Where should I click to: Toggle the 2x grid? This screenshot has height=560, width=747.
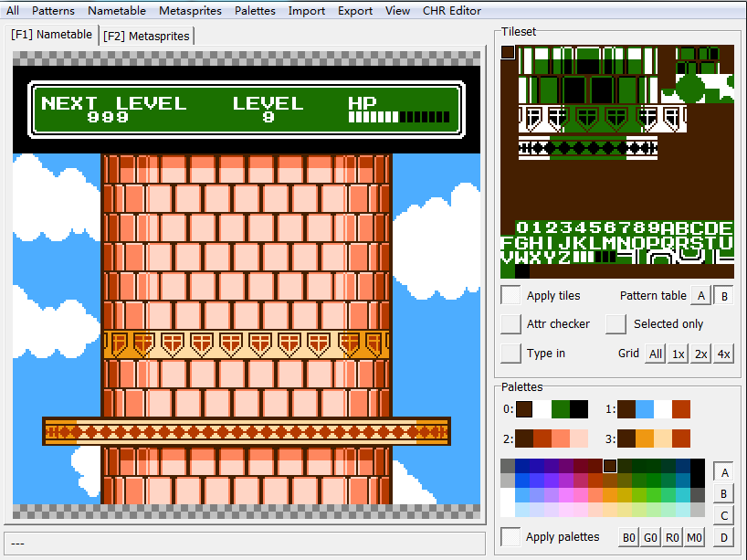coord(700,354)
